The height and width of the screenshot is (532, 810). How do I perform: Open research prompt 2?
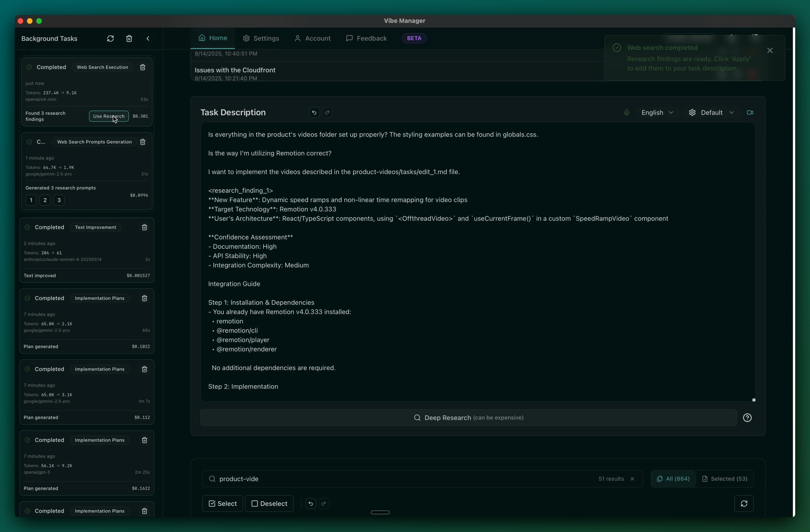45,200
